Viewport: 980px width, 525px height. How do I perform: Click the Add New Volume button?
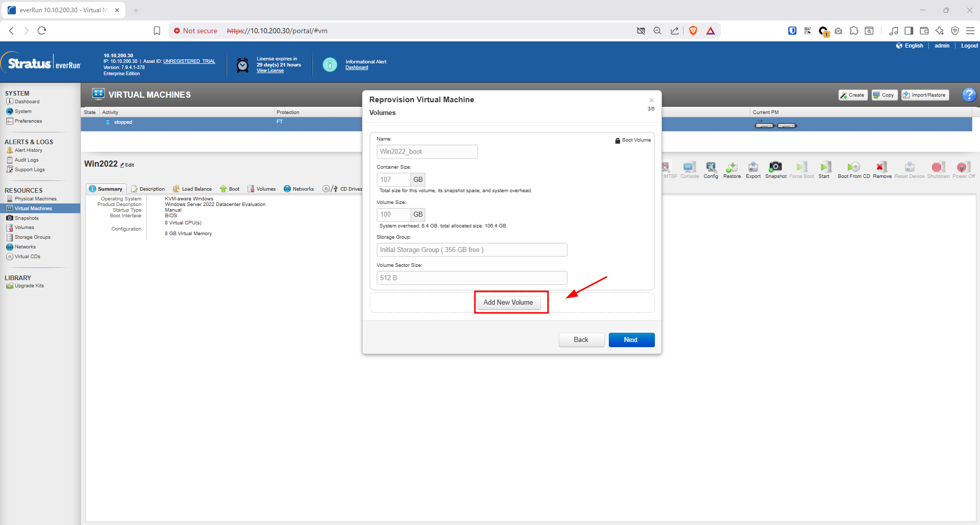coord(508,303)
